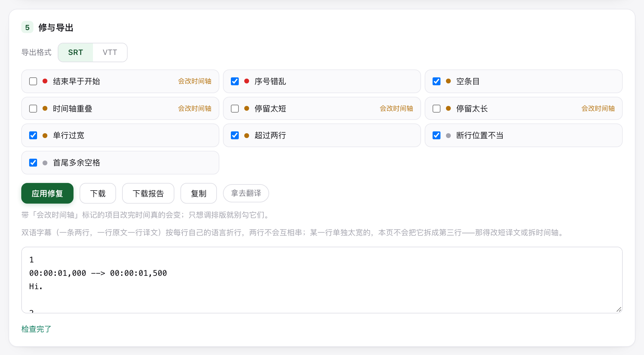This screenshot has width=644, height=355.
Task: Switch export format to VTT
Action: pos(110,52)
